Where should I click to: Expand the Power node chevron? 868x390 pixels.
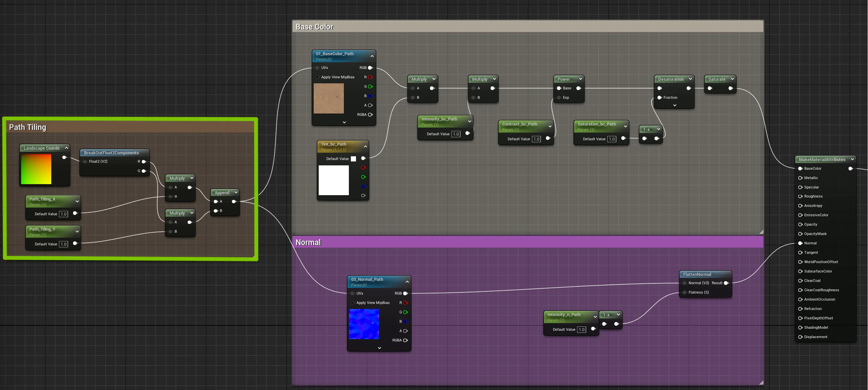click(x=580, y=79)
